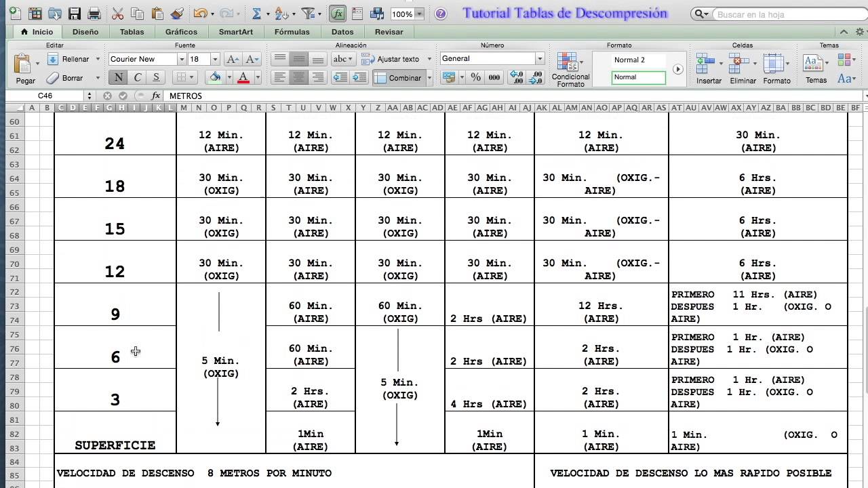Open Condicional Formato button
Screen dimensions: 868x488
point(570,70)
